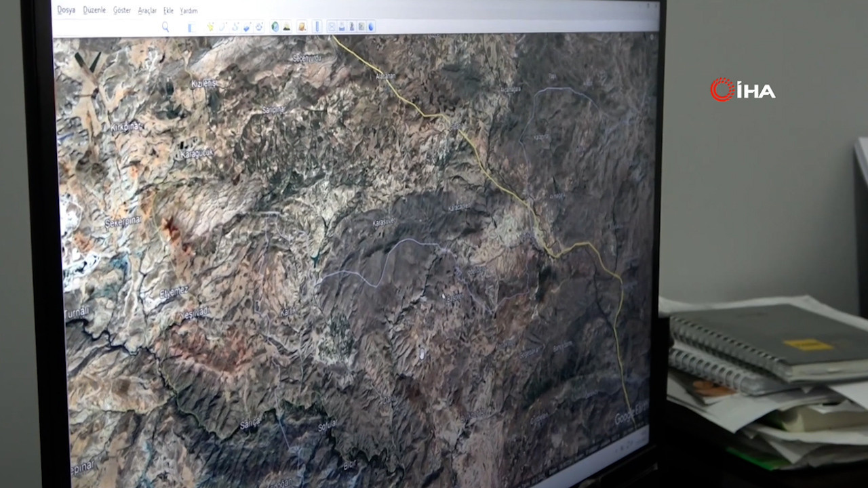This screenshot has height=488, width=868.
Task: Switch planets using the planet icon
Action: (302, 27)
